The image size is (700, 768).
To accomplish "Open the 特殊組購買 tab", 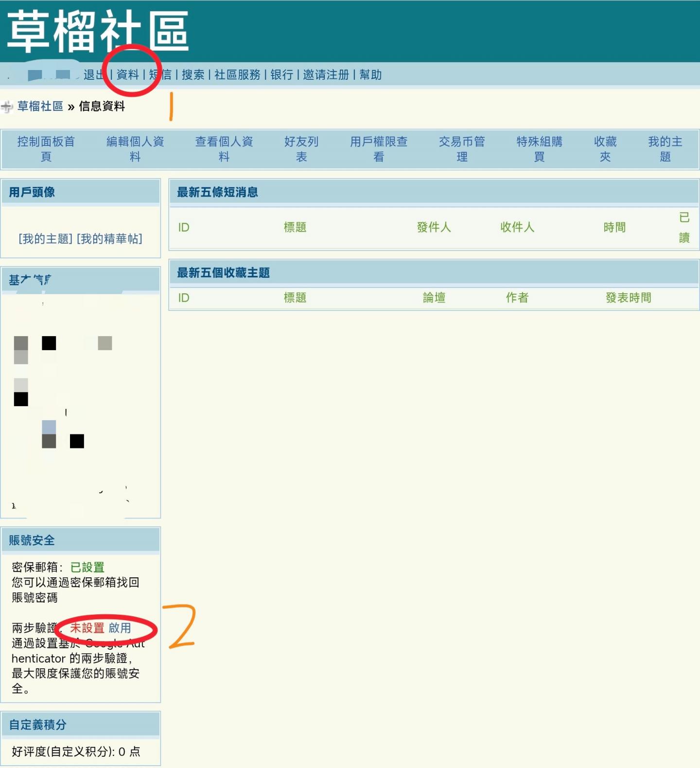I will tap(539, 149).
